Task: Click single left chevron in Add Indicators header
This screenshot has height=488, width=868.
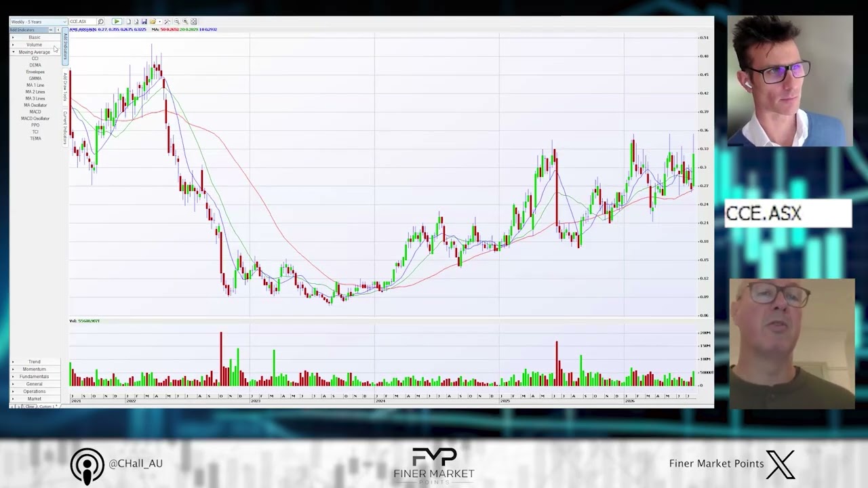Action: click(58, 30)
